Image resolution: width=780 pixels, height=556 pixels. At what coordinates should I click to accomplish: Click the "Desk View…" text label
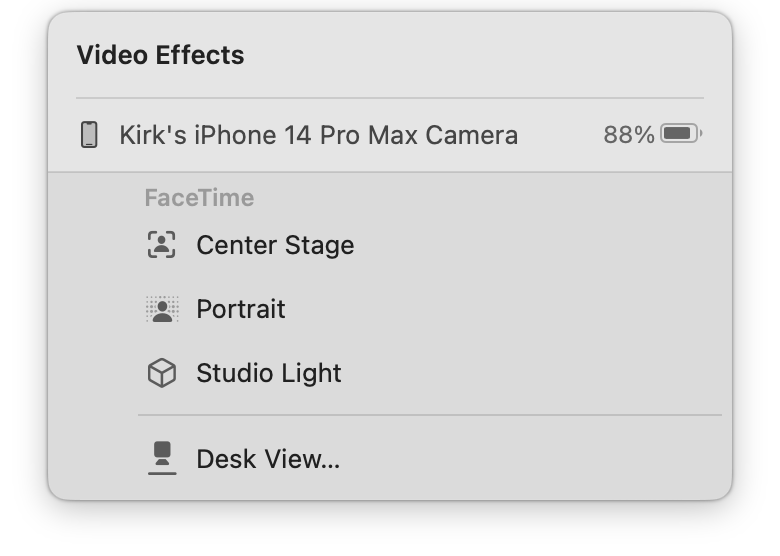point(268,459)
